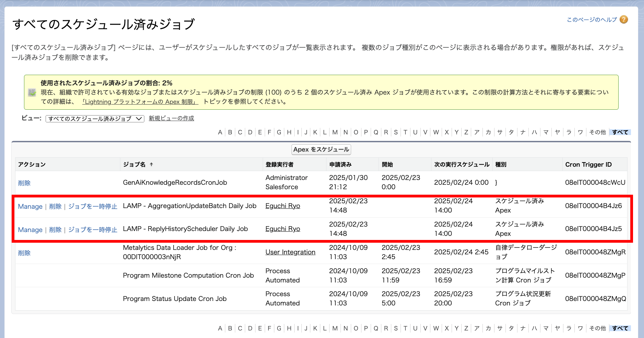Click the sort arrow beside ジョブ名 header
Image resolution: width=644 pixels, height=338 pixels.
[x=151, y=165]
